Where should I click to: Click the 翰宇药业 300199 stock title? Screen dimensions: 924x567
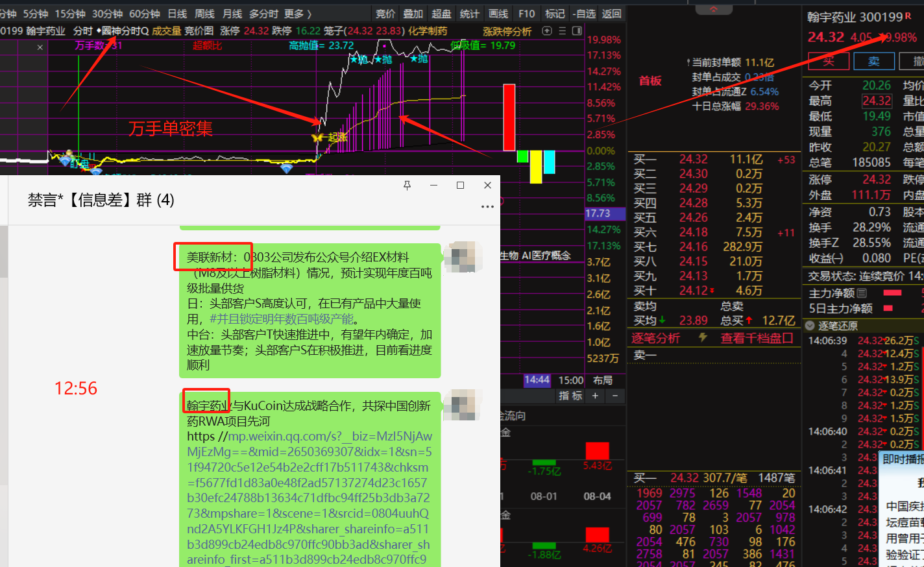click(x=855, y=17)
